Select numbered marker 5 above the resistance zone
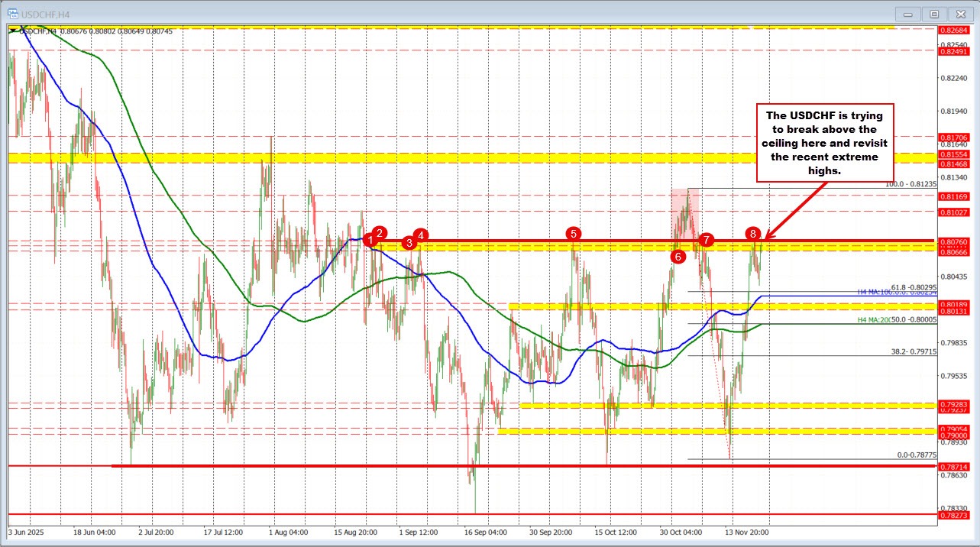980x547 pixels. tap(573, 234)
